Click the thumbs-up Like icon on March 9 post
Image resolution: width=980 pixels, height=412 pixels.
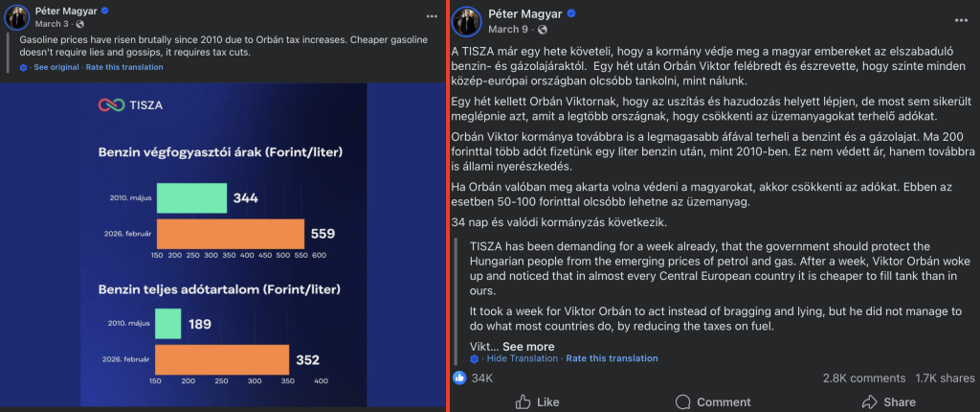click(523, 401)
